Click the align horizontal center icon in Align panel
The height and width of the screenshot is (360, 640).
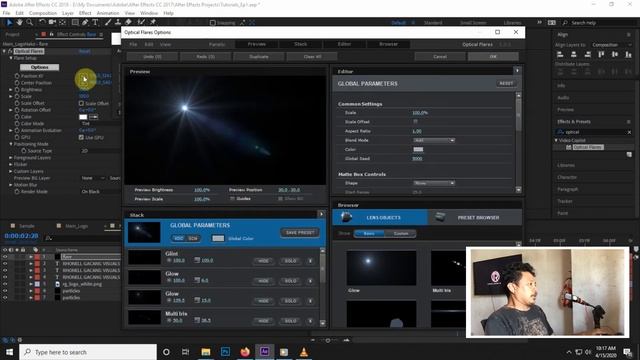(x=573, y=54)
